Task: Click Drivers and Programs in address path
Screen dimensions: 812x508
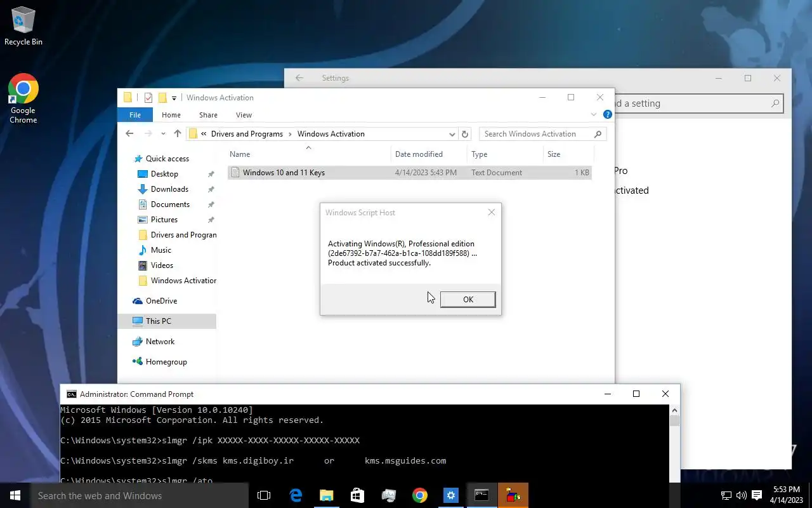Action: 247,134
